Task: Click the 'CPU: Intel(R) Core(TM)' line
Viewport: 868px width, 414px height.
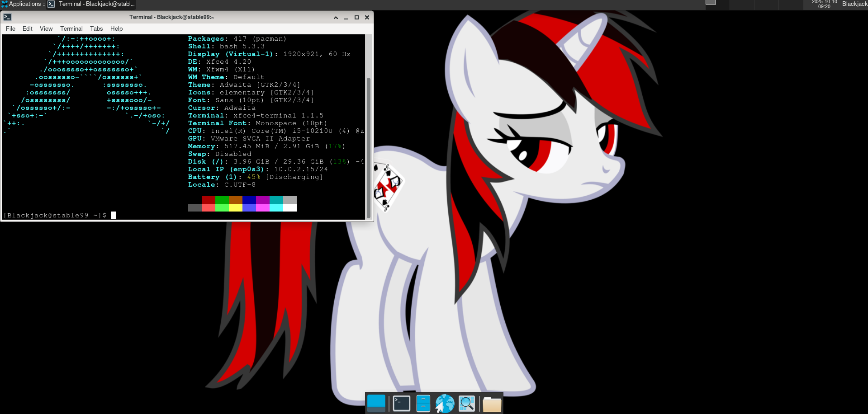Action: click(x=276, y=131)
